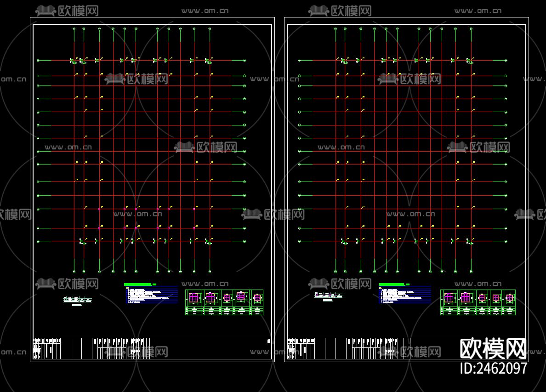The width and height of the screenshot is (546, 392).
Task: Select the ID:2462097 label text
Action: 493,368
